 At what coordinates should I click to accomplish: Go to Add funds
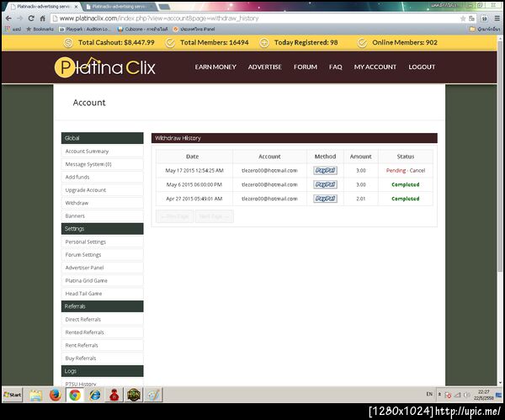[102, 177]
